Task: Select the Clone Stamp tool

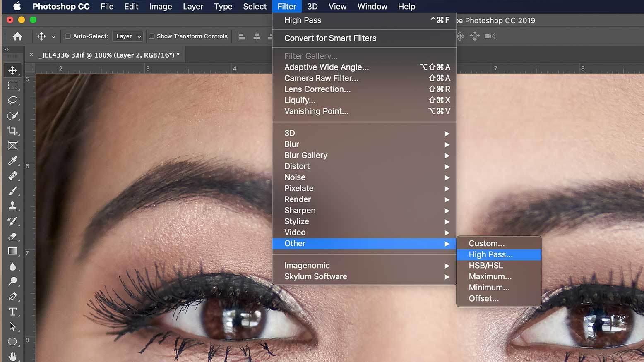Action: [12, 206]
